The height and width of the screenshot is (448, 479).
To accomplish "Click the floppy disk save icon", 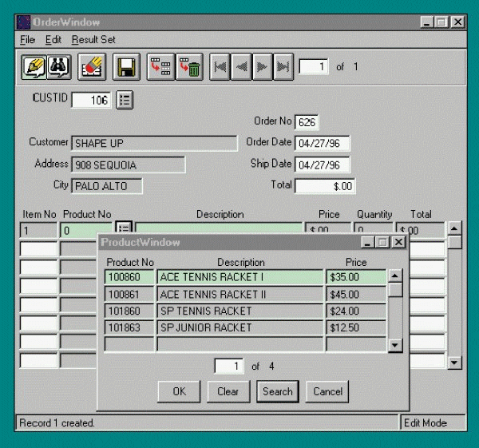I will pos(126,67).
